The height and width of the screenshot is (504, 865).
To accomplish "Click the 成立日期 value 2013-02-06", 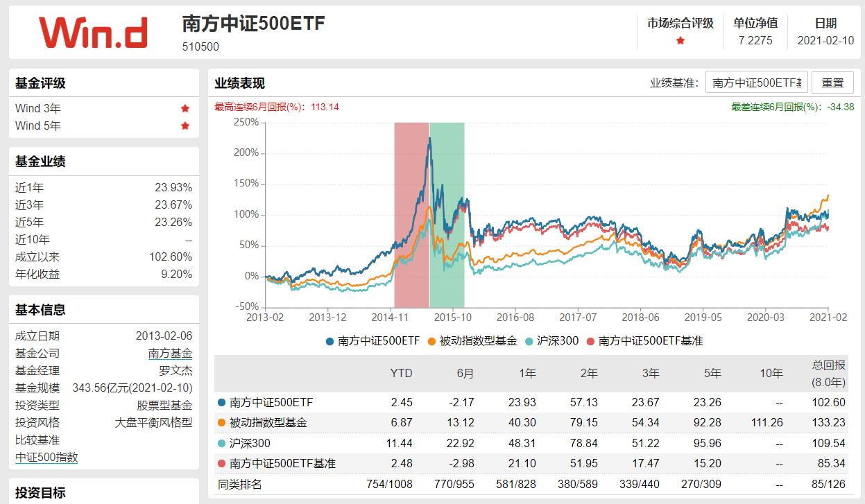I will [164, 336].
